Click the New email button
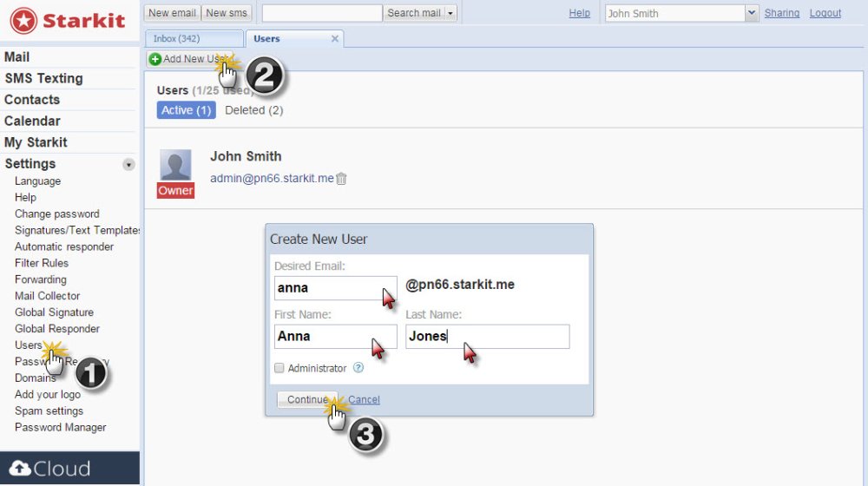 (x=172, y=13)
